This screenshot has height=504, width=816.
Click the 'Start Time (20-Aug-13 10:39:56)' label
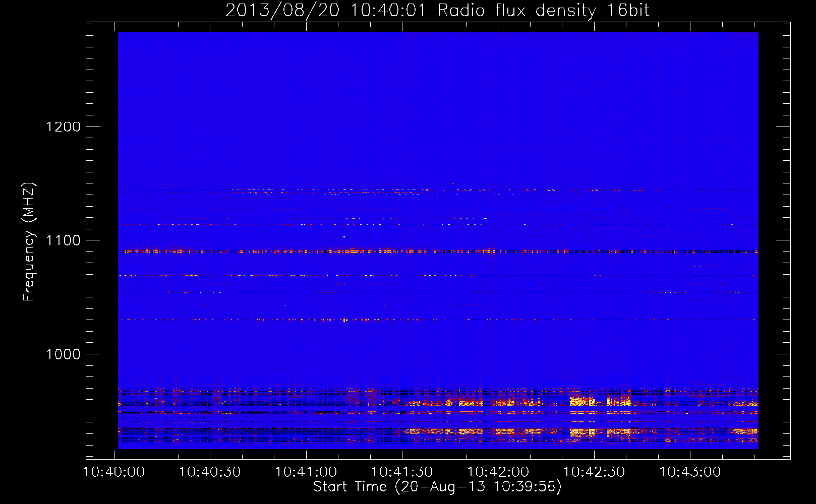[x=437, y=487]
